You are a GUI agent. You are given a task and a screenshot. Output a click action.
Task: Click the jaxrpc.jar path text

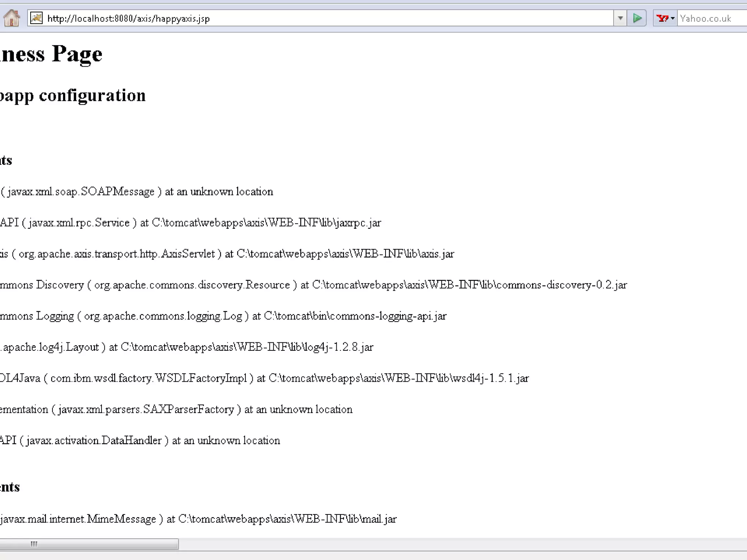point(267,222)
